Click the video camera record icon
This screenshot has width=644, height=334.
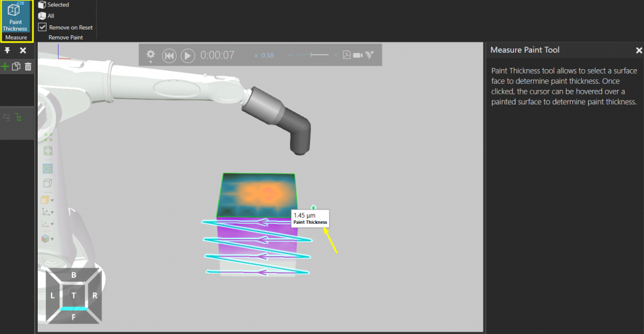[x=358, y=55]
